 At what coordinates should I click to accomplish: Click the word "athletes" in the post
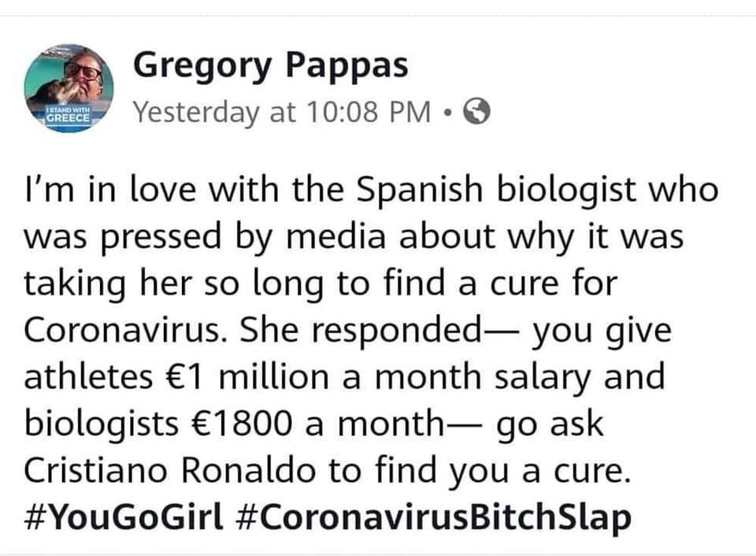pos(89,377)
